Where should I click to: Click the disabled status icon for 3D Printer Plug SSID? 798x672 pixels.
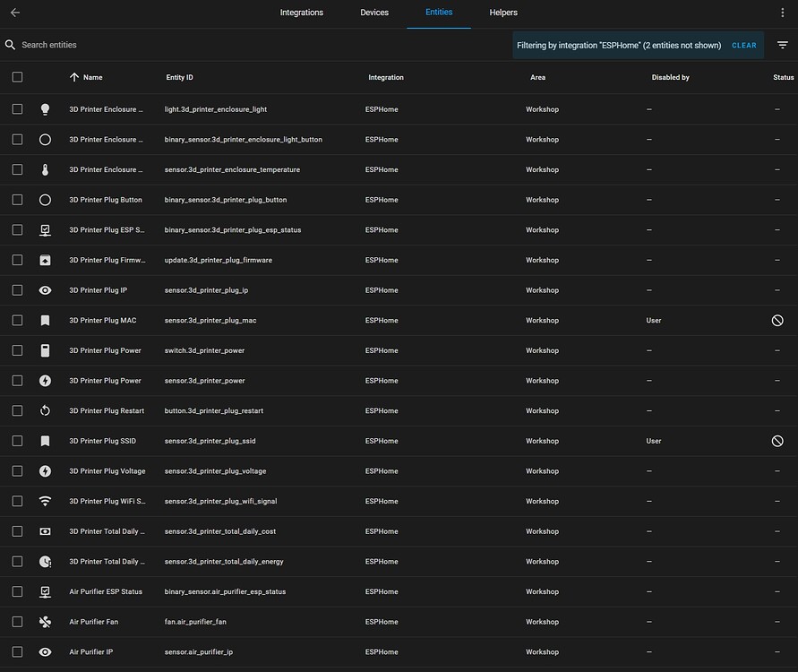pyautogui.click(x=777, y=441)
